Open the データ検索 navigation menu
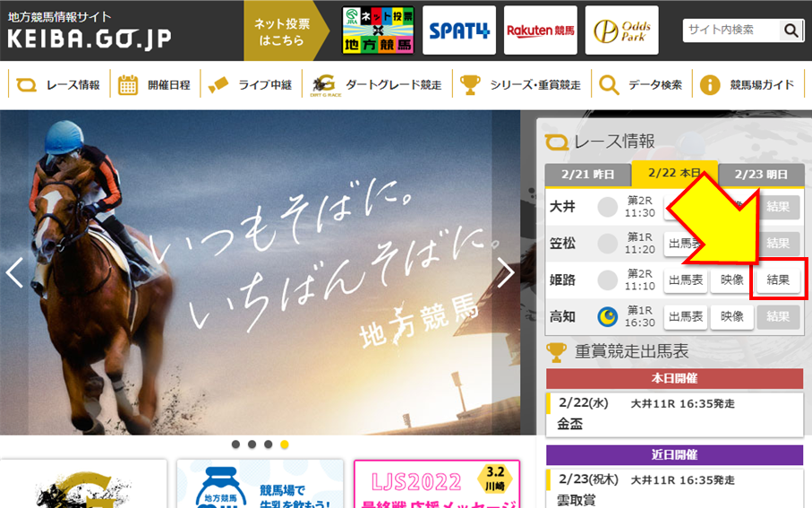 click(641, 85)
